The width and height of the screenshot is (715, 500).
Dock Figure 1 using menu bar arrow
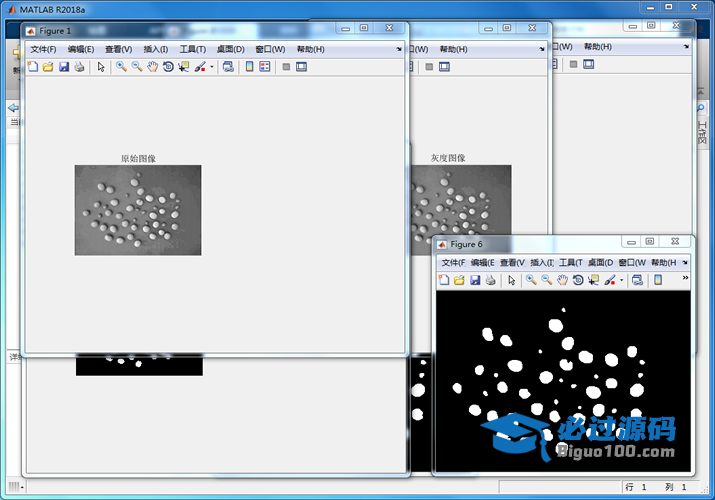click(399, 49)
